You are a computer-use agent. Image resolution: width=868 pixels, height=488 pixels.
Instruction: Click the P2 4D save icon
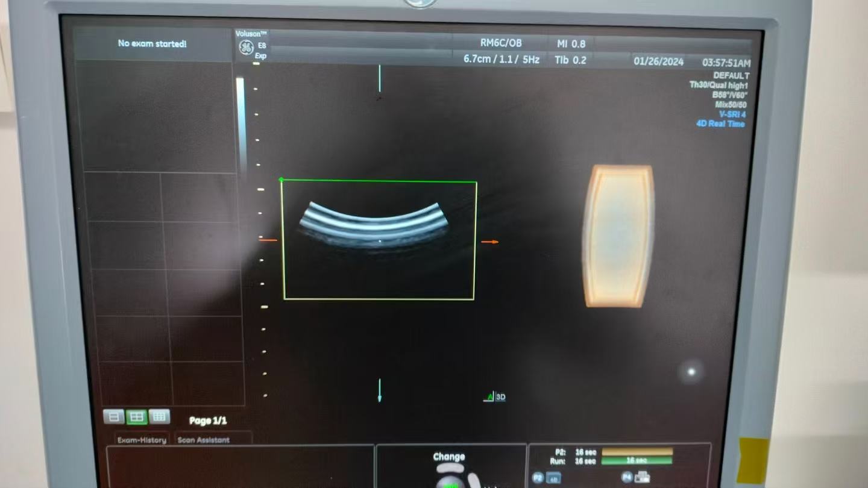552,478
